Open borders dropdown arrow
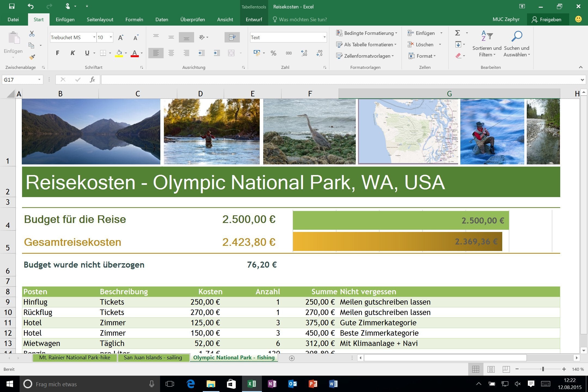This screenshot has height=392, width=588. tap(110, 53)
